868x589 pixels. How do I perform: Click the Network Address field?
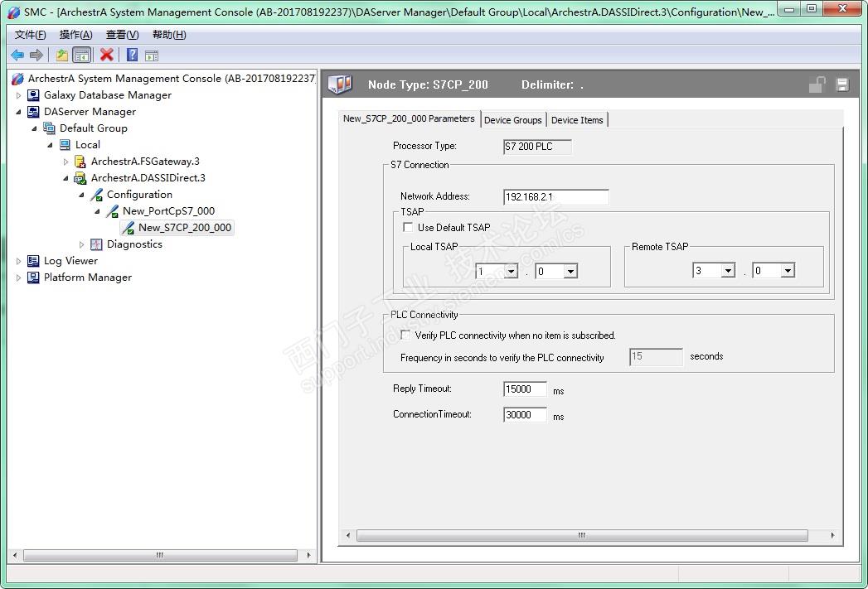[555, 197]
